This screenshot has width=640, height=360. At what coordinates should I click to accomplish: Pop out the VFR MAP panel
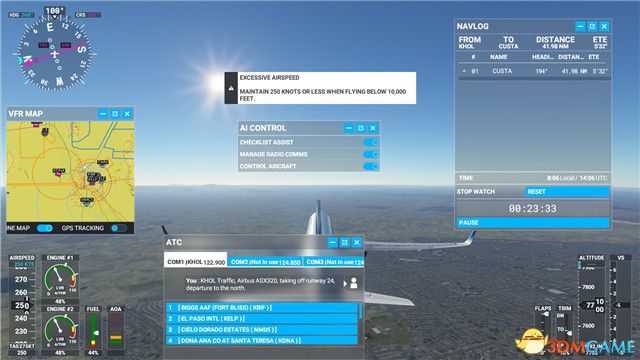click(115, 114)
